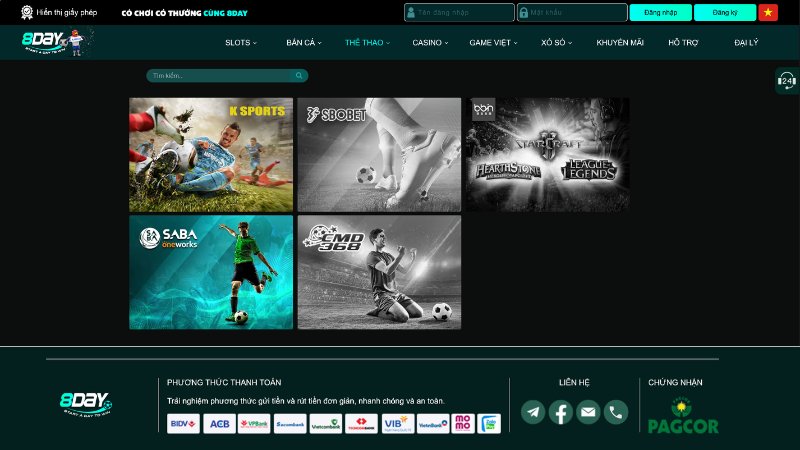This screenshot has width=800, height=450.
Task: Click the Vietnam flag language icon
Action: click(768, 12)
